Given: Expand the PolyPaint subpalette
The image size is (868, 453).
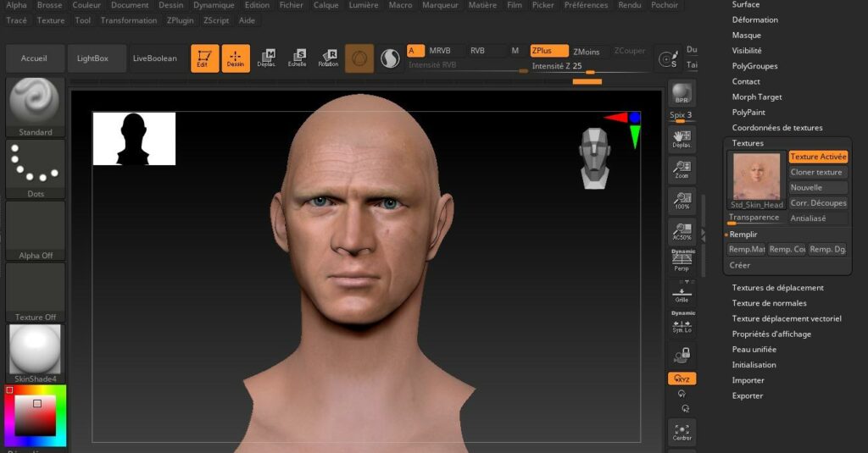Looking at the screenshot, I should 748,113.
